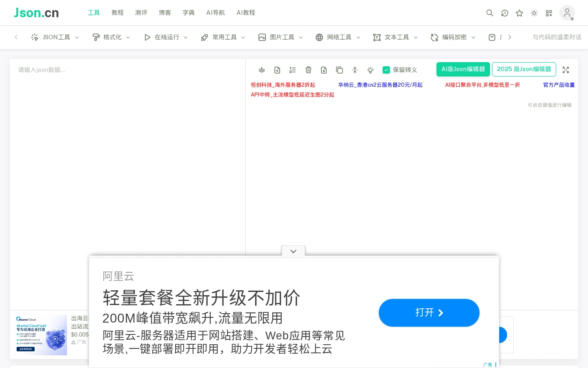The width and height of the screenshot is (588, 368).
Task: Click the Akamai Cloud ad thumbnail
Action: click(41, 335)
